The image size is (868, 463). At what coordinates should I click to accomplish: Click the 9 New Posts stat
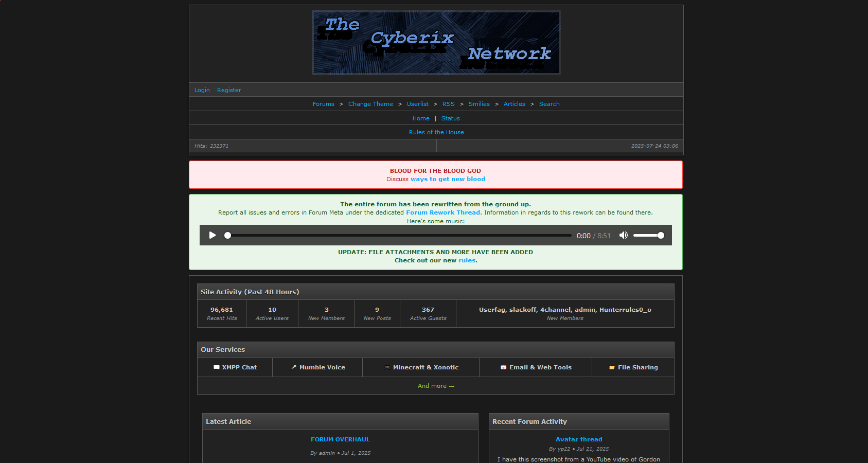point(377,313)
